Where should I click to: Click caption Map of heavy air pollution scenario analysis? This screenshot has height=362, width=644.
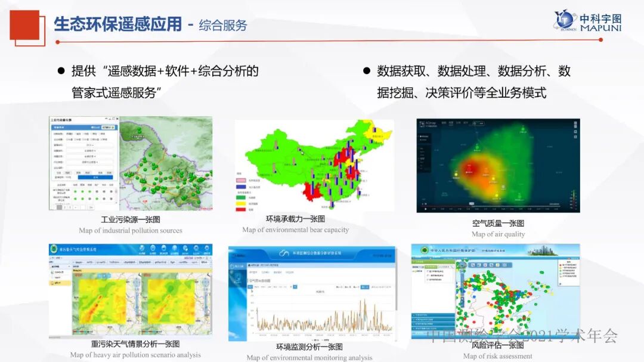[135, 355]
